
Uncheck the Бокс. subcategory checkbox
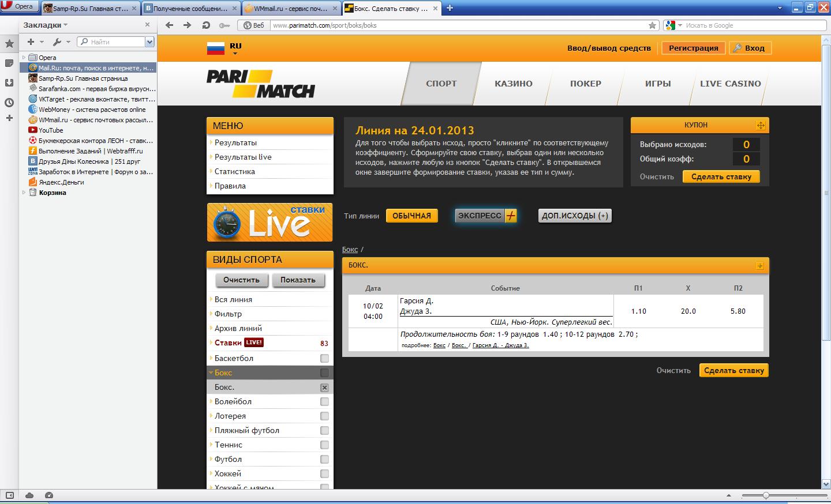324,388
